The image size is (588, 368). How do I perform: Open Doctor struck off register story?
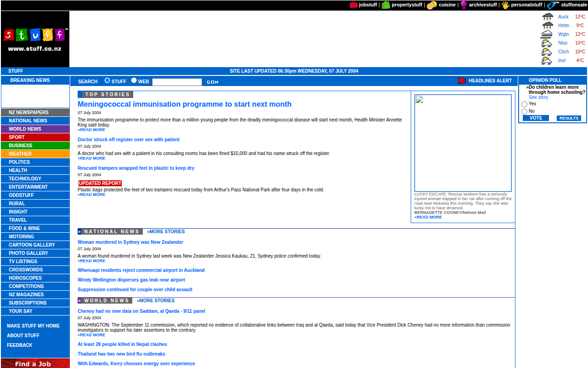click(129, 140)
